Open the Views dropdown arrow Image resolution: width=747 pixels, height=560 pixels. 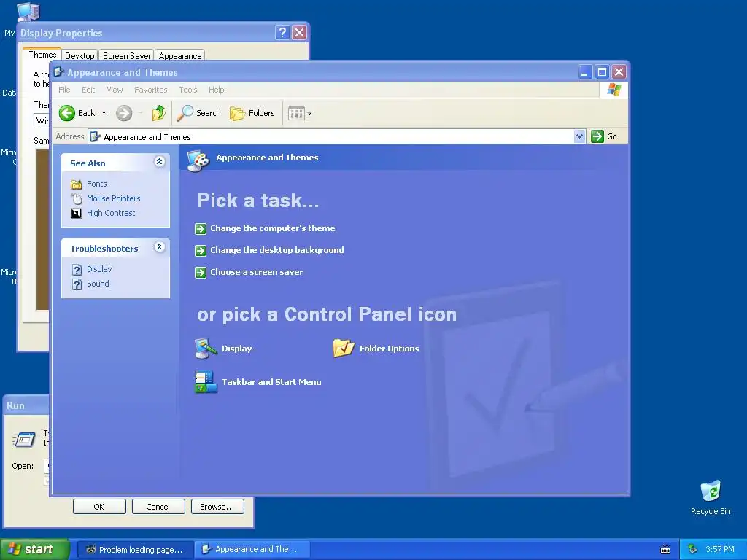pos(309,114)
